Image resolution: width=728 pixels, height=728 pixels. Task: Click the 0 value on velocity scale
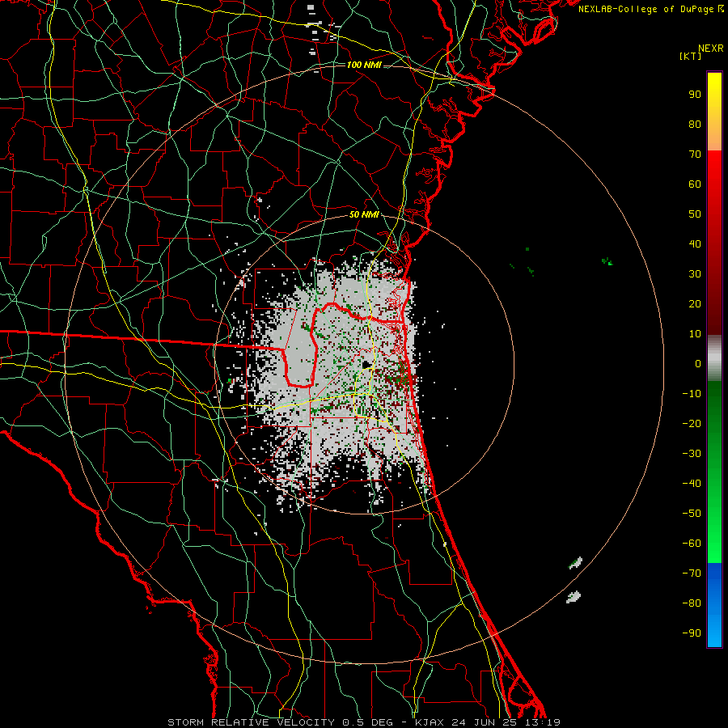click(698, 363)
